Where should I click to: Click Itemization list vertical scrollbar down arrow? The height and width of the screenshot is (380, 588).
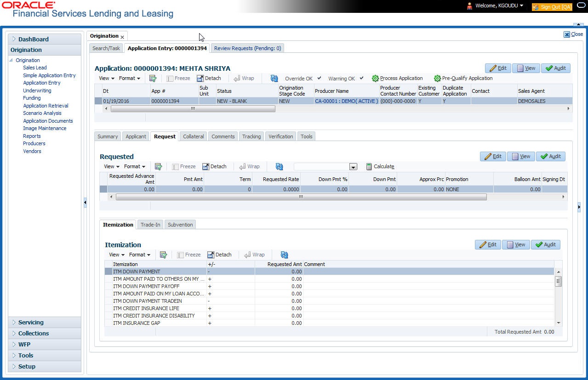tap(559, 323)
